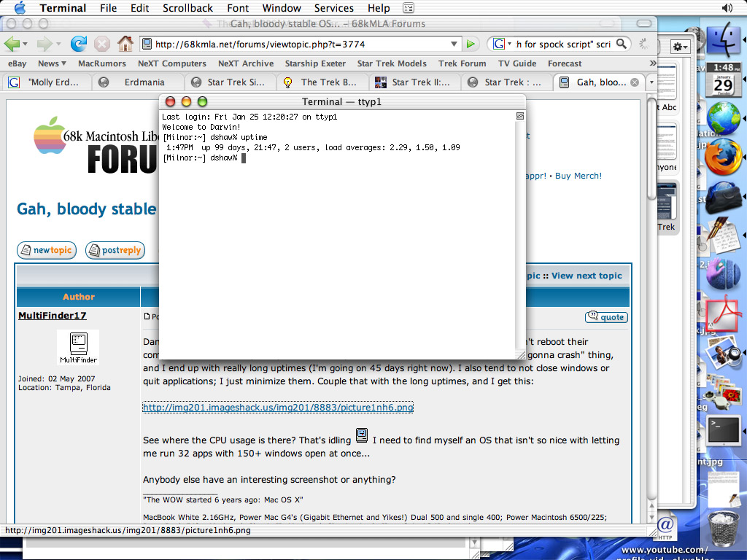Expand the News bookmark folder

point(52,63)
